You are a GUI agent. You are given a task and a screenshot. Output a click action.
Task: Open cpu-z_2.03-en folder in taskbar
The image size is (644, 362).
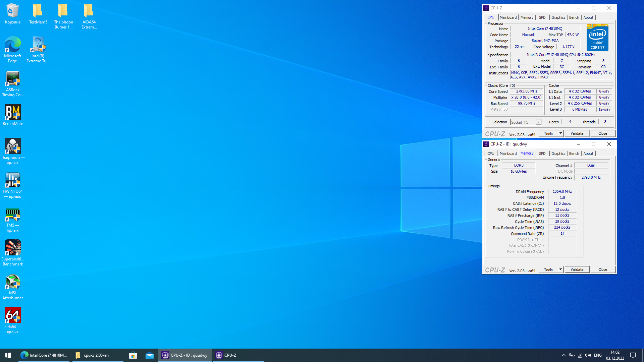(x=98, y=355)
